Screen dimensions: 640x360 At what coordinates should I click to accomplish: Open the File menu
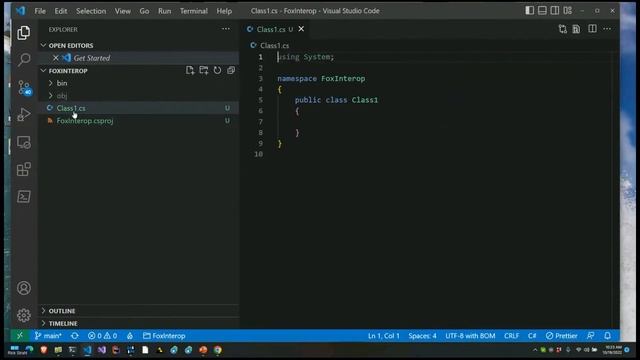[40, 11]
